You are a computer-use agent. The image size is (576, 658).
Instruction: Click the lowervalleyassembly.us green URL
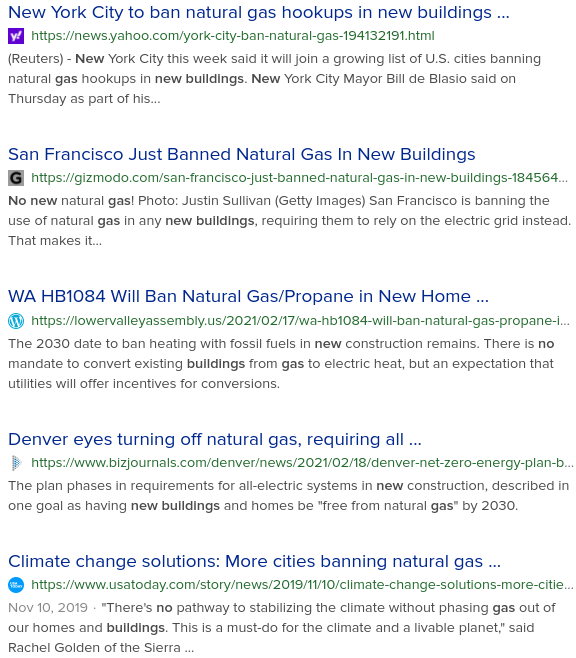click(x=300, y=321)
